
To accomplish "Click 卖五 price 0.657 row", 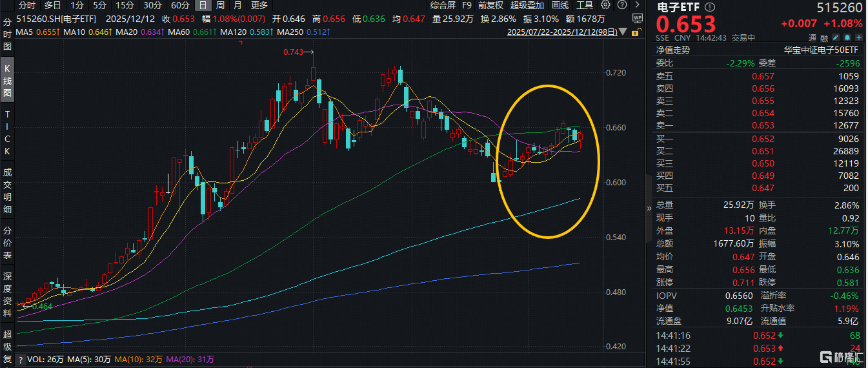I will coord(758,76).
